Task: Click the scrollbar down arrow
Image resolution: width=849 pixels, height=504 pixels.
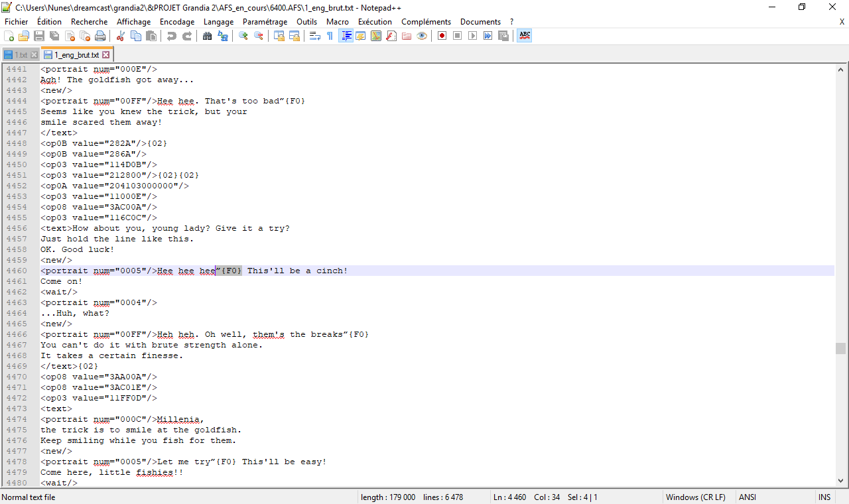Action: coord(841,481)
